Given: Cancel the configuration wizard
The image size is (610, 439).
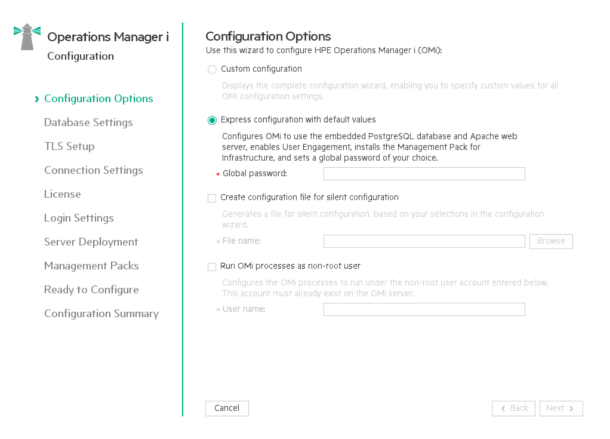Looking at the screenshot, I should coord(227,408).
